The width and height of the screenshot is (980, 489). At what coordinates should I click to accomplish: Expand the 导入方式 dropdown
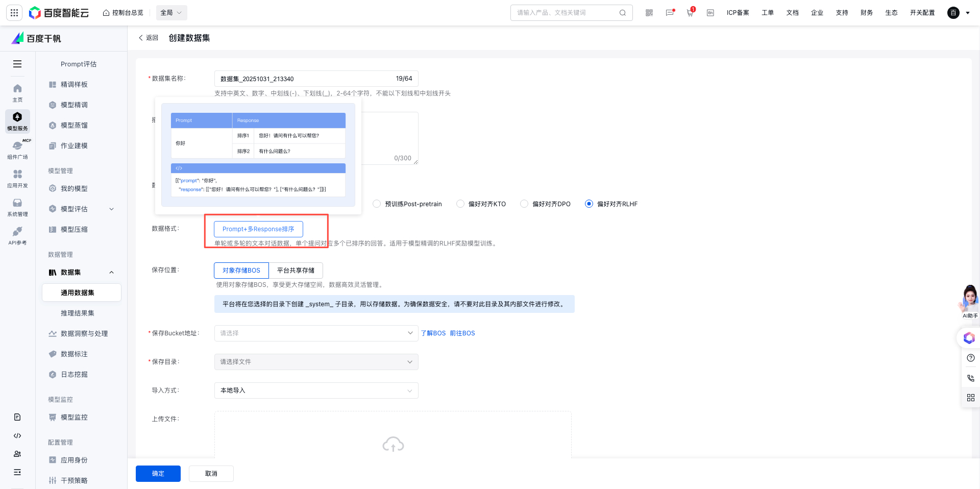(316, 390)
